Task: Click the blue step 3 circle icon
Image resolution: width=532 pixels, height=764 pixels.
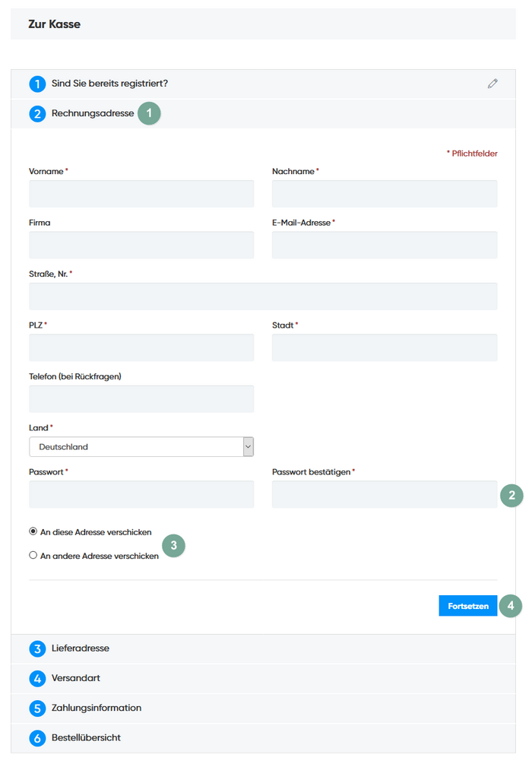Action: [37, 648]
